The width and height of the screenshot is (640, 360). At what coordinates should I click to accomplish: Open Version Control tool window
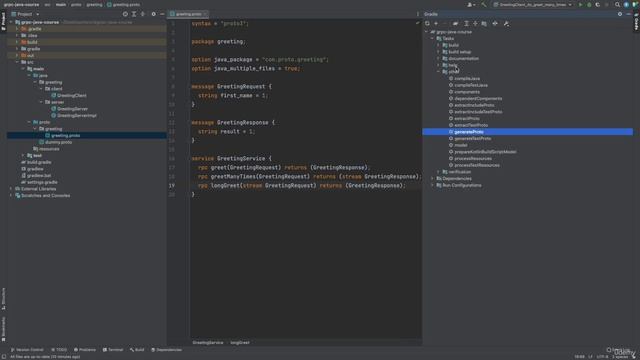[x=27, y=350]
